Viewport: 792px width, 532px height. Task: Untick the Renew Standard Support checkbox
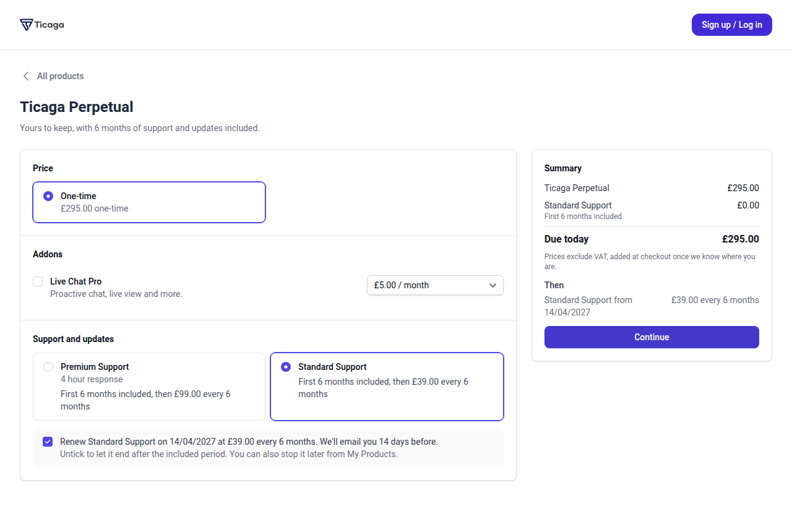[48, 442]
